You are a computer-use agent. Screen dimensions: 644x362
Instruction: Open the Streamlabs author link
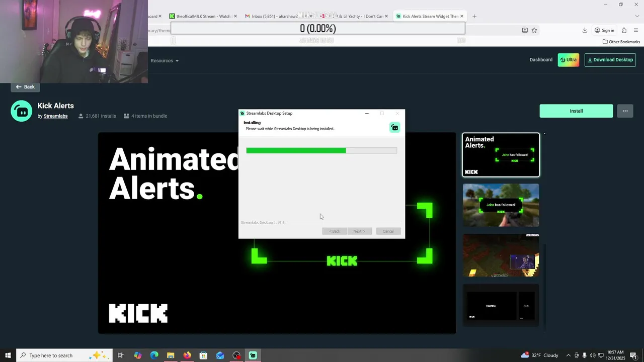[x=55, y=116]
